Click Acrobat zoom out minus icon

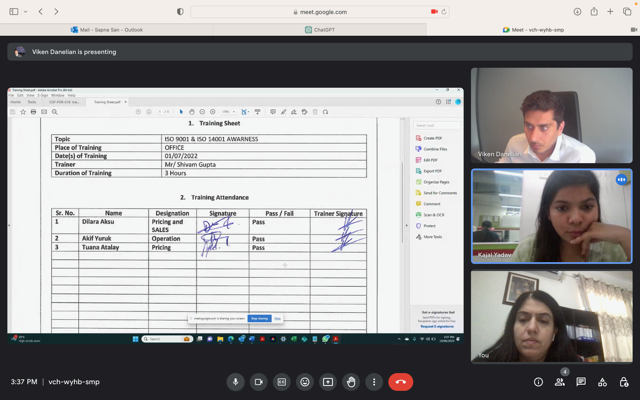pos(202,112)
